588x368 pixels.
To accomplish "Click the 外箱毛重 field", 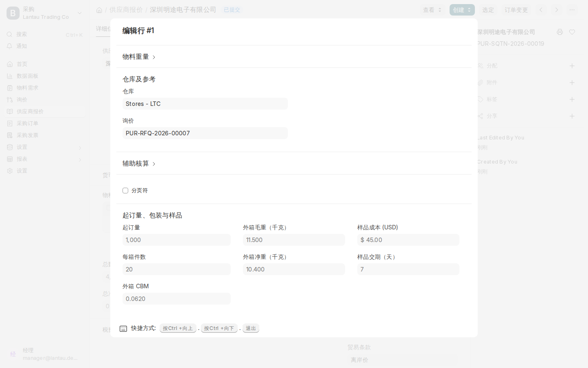I will pos(294,240).
